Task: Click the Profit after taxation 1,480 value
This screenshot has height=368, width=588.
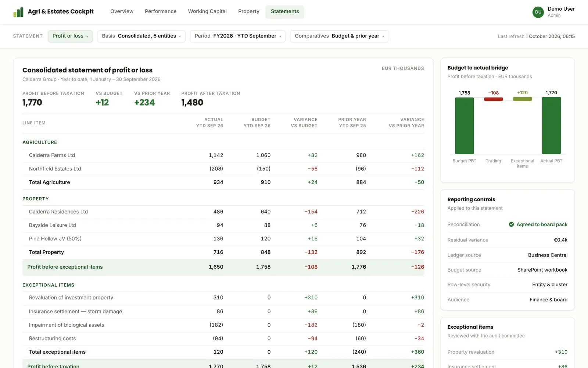Action: coord(192,103)
